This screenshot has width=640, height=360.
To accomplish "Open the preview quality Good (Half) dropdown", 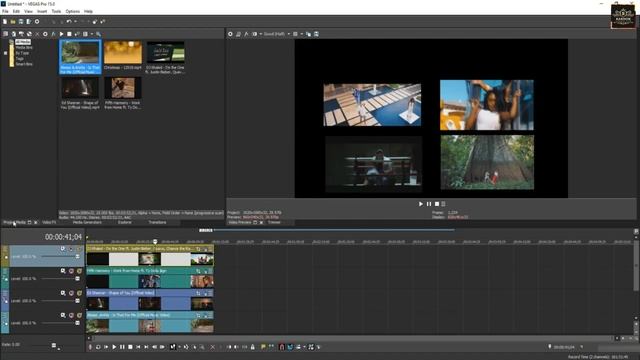I will pos(277,34).
